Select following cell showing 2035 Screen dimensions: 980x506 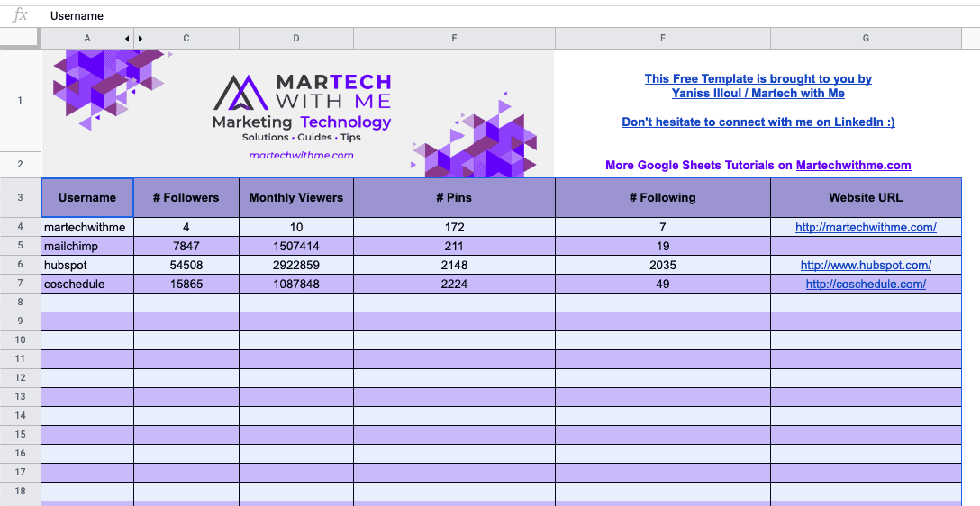[x=663, y=265]
